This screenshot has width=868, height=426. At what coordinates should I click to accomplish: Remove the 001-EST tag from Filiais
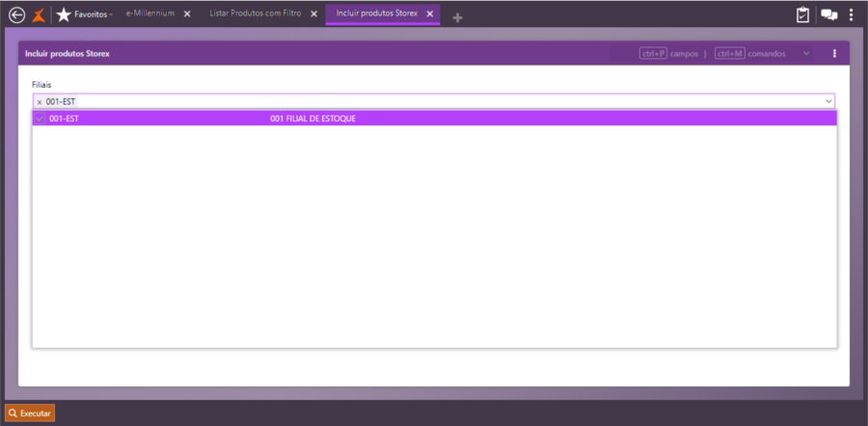40,102
